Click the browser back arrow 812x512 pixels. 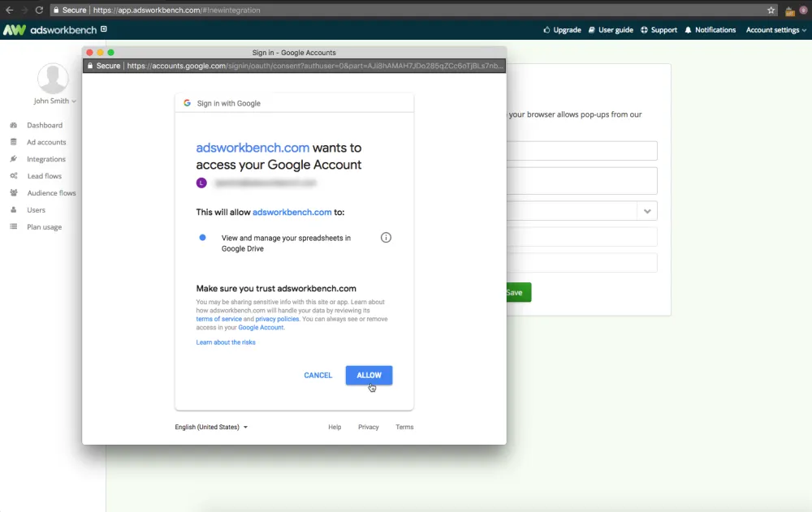9,10
